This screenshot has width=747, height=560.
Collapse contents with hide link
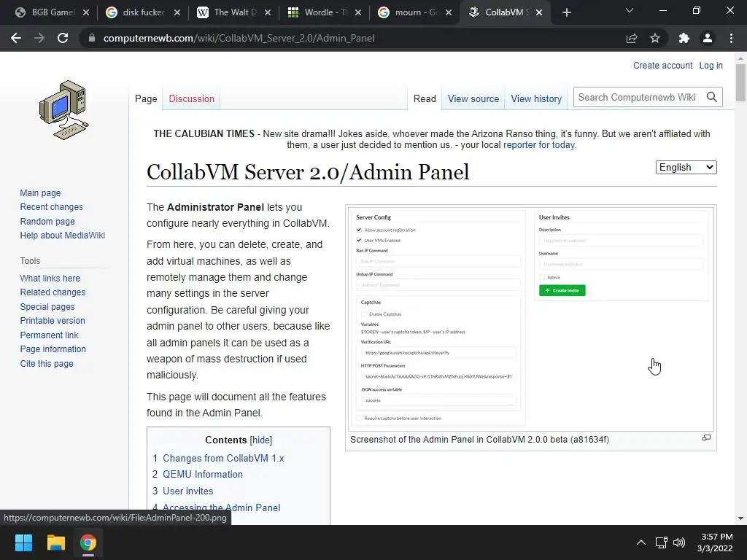pos(261,440)
